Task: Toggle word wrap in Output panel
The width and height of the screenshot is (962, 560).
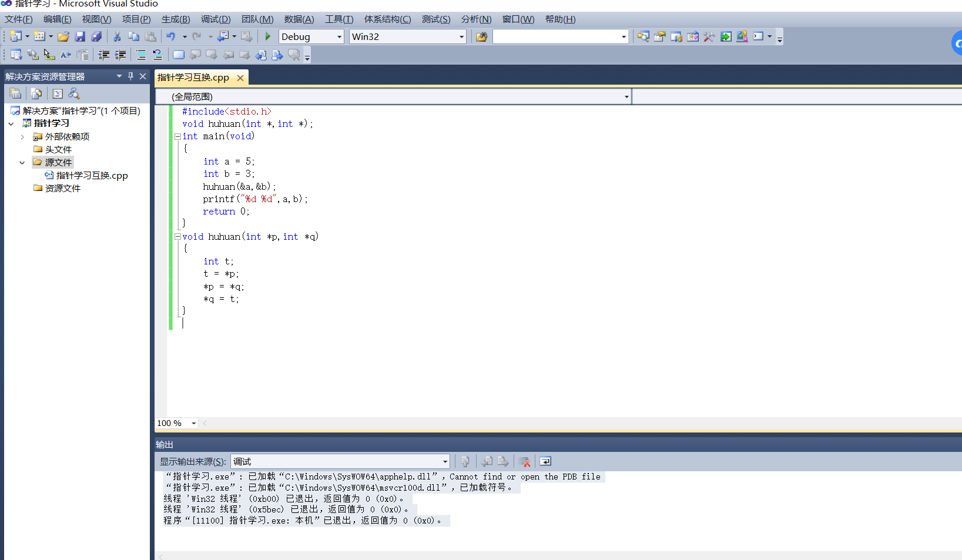Action: click(x=545, y=461)
